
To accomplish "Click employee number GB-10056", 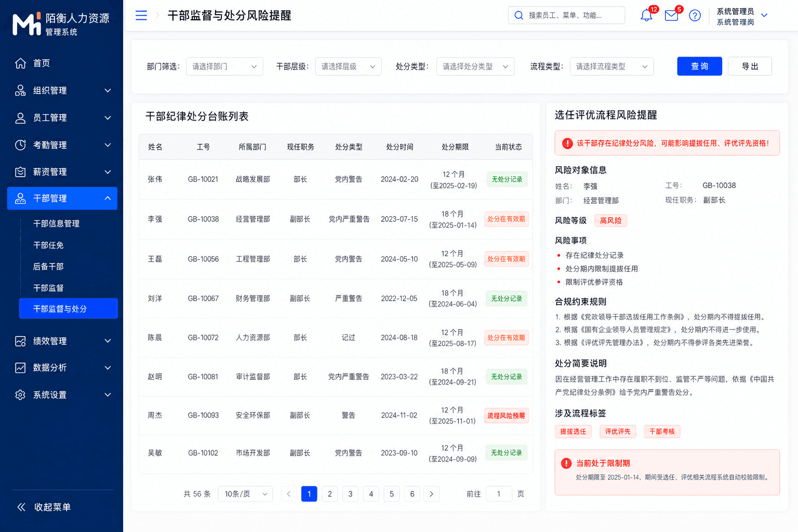I will [203, 259].
